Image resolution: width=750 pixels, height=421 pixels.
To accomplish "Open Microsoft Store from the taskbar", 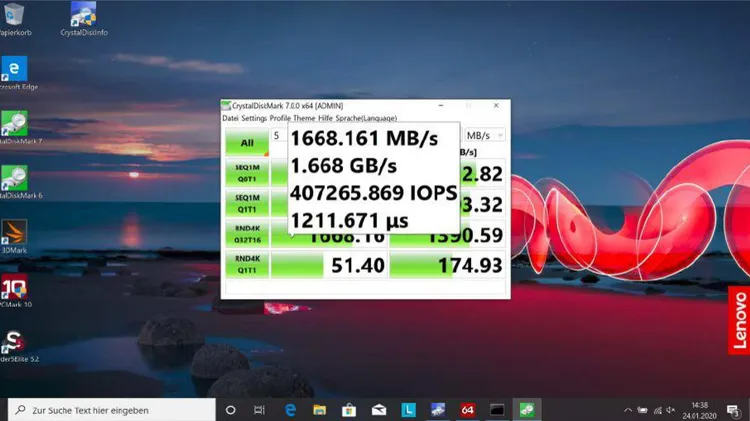I will [x=349, y=410].
